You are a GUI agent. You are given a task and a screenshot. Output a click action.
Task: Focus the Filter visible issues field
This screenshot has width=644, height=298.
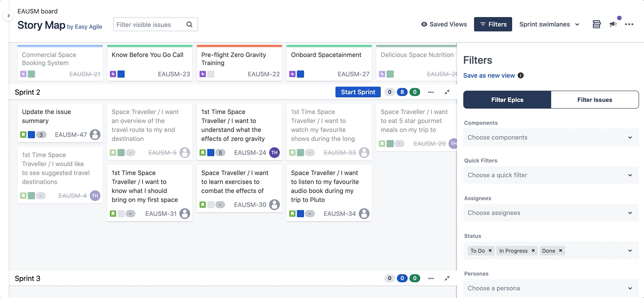(x=156, y=24)
